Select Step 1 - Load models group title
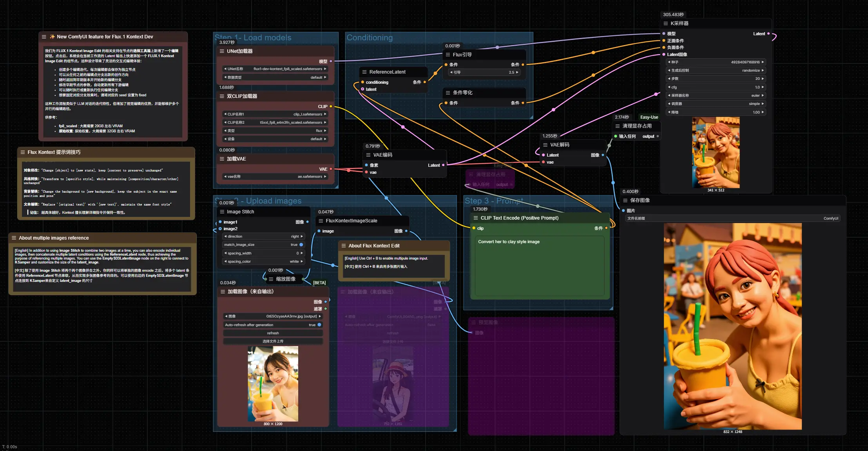This screenshot has height=451, width=868. point(253,38)
